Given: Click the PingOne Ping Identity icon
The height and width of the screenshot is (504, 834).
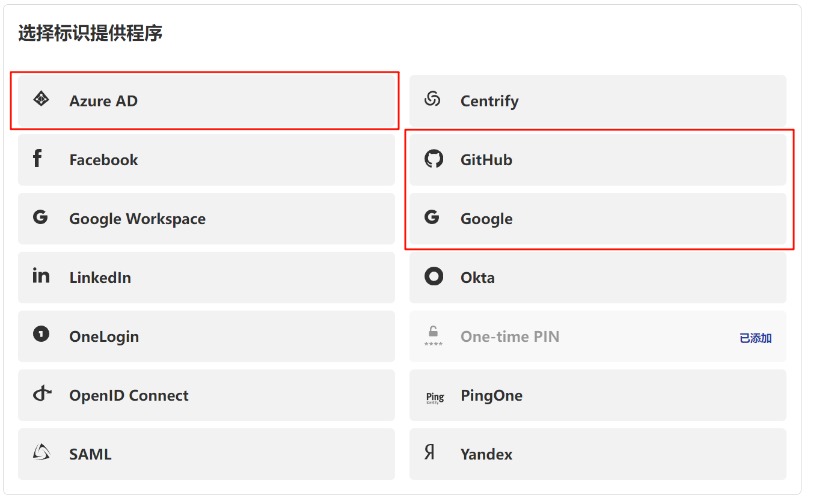Looking at the screenshot, I should click(x=435, y=397).
